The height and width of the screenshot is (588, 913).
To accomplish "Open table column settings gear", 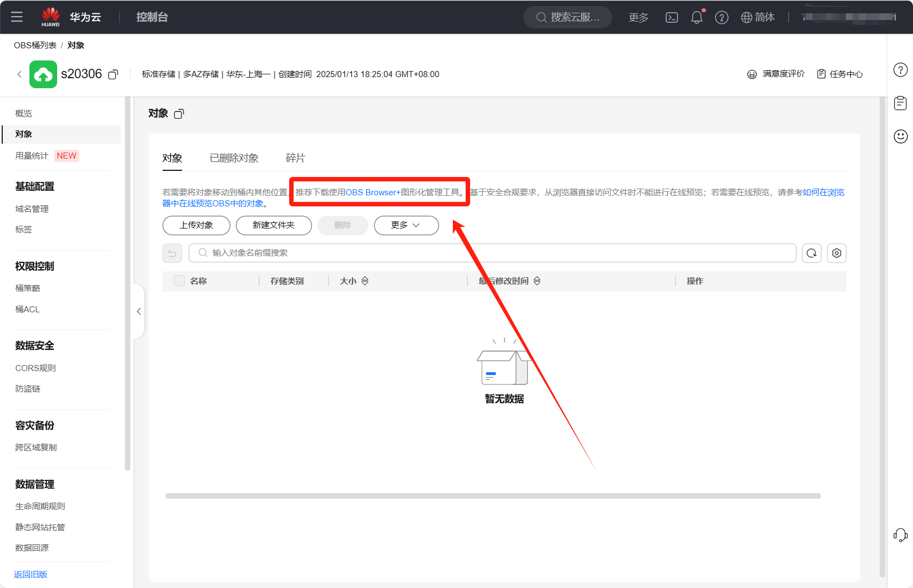I will click(836, 253).
